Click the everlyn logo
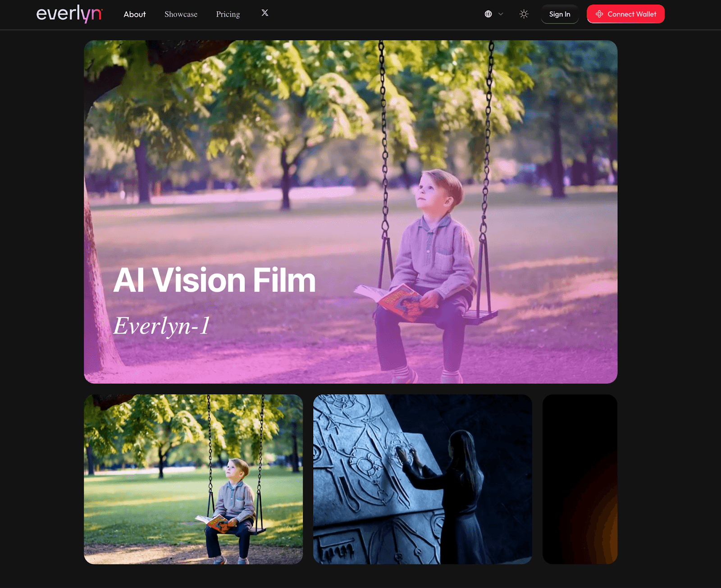The width and height of the screenshot is (721, 588). tap(69, 14)
